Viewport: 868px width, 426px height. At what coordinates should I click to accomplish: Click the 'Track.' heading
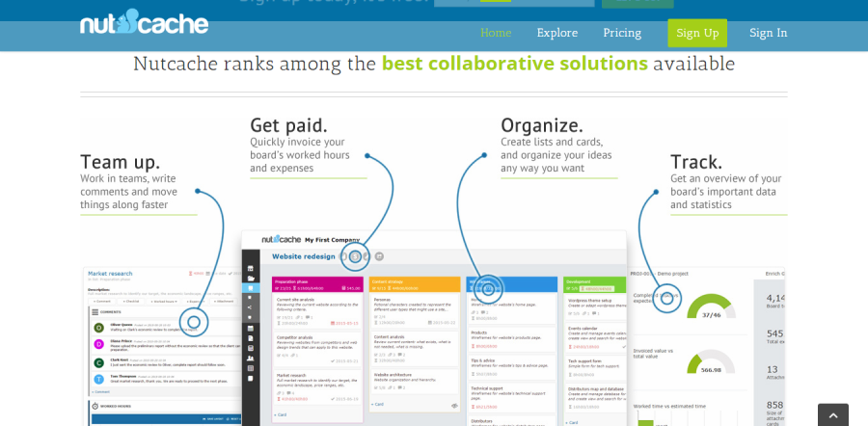(696, 162)
